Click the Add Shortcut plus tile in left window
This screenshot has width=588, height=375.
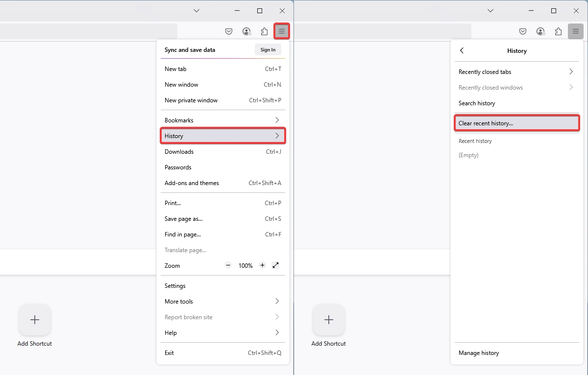coord(34,320)
